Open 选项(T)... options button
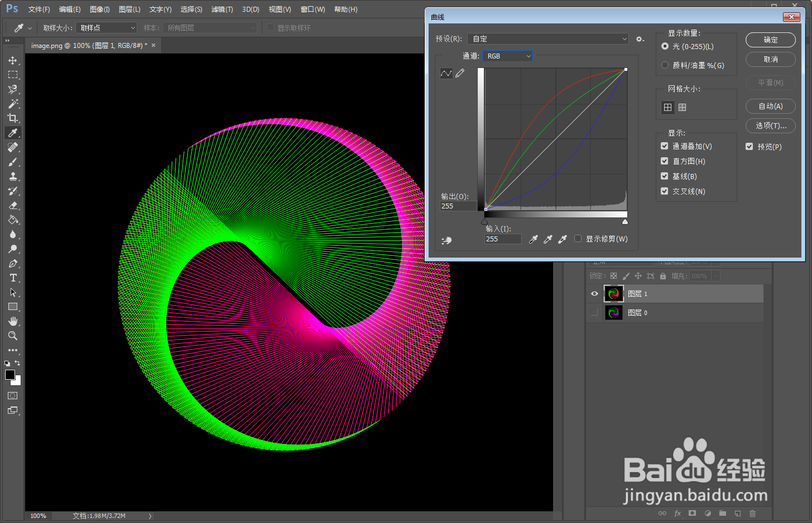This screenshot has height=523, width=812. click(x=771, y=126)
